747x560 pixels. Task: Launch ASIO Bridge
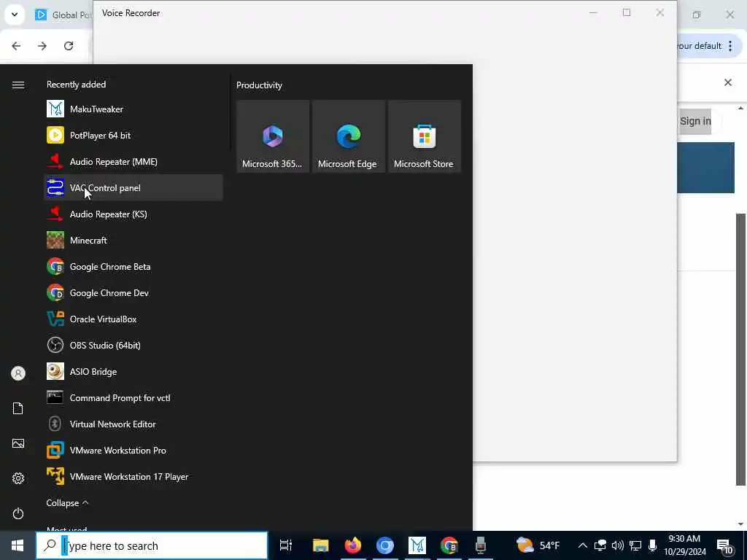[x=133, y=371]
